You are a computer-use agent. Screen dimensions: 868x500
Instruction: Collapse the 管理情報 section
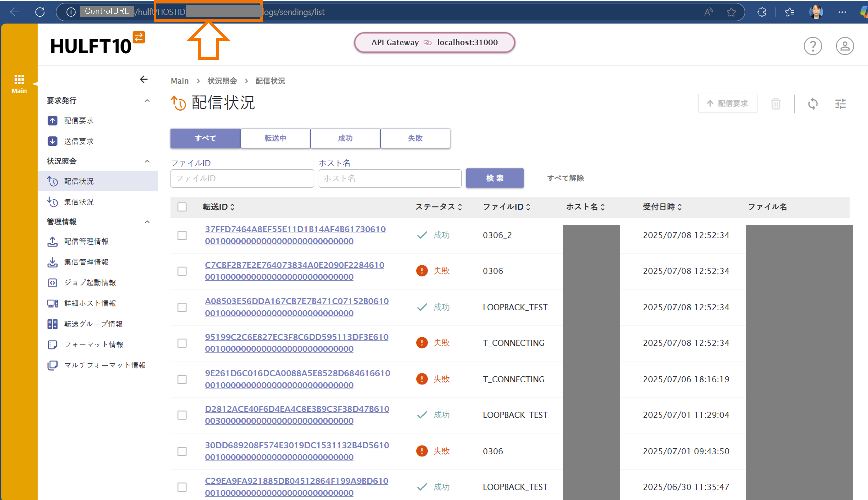coord(147,222)
